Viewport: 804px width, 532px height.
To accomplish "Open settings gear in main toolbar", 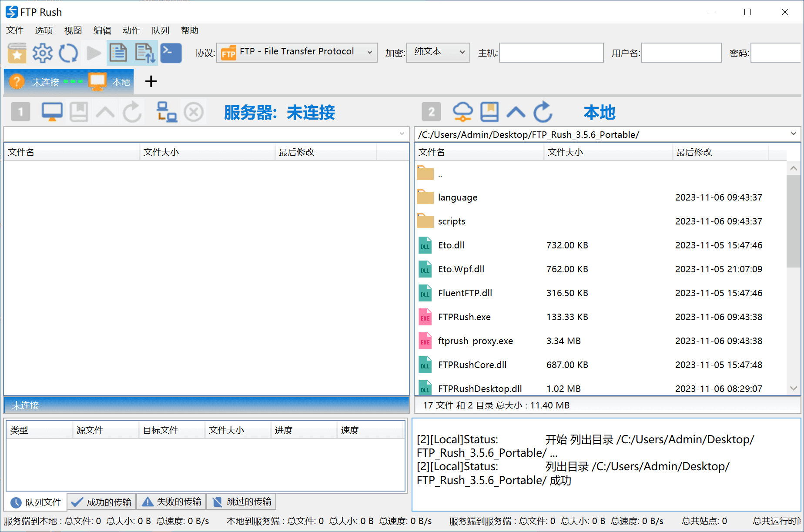I will 43,53.
